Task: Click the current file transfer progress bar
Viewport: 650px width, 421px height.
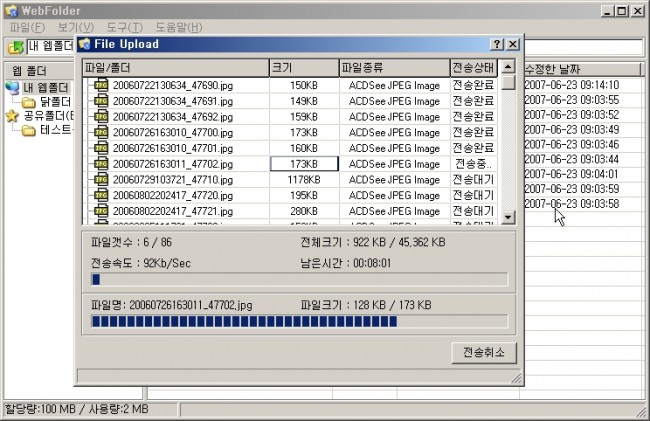Action: click(x=298, y=321)
